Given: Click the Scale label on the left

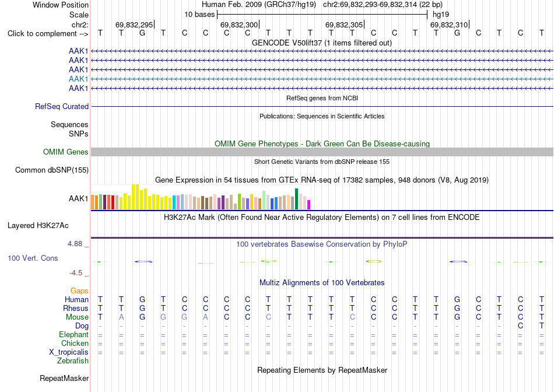Looking at the screenshot, I should click(79, 15).
